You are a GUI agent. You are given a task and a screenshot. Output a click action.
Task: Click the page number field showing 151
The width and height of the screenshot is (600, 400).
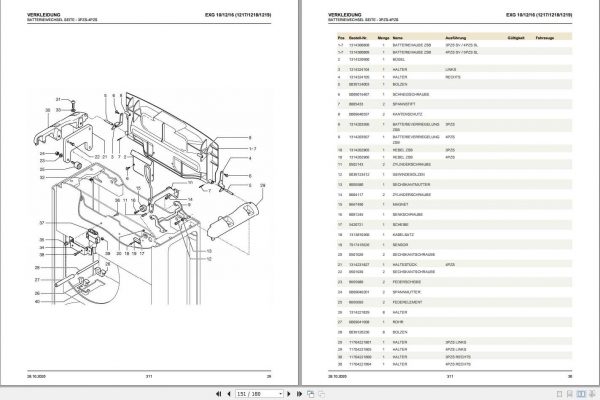coord(257,394)
